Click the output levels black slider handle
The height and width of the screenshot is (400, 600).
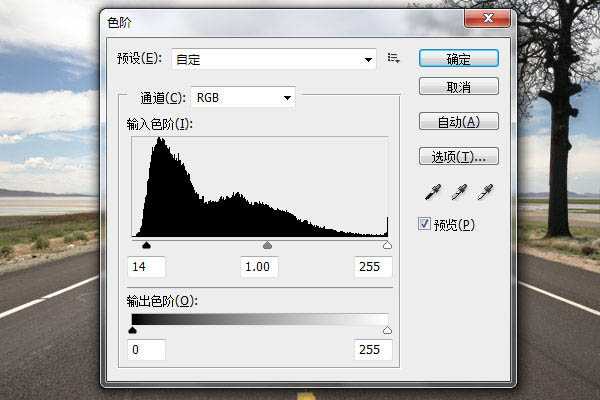tap(133, 329)
